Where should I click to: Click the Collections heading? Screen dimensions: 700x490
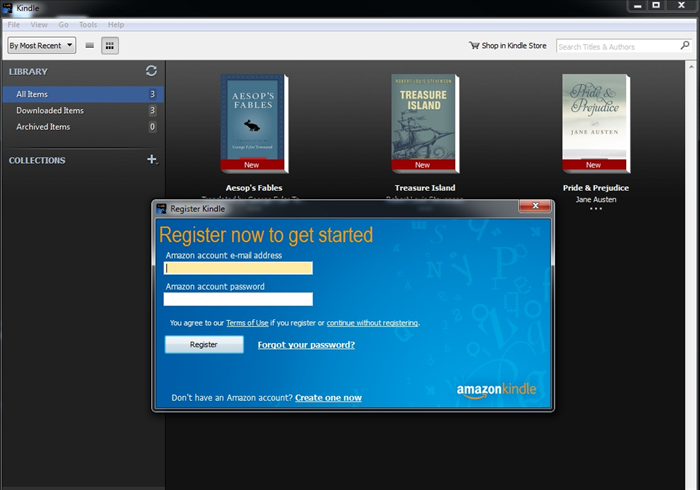tap(37, 160)
